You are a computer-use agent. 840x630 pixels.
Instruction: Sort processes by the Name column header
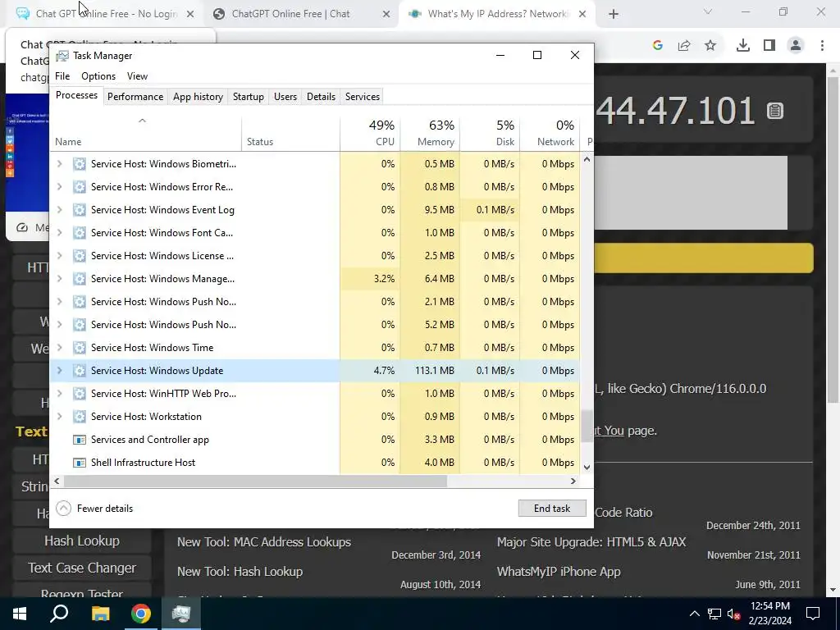(146, 133)
